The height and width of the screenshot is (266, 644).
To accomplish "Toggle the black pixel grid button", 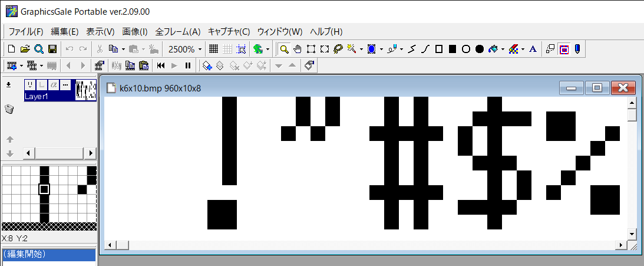I will coord(213,50).
